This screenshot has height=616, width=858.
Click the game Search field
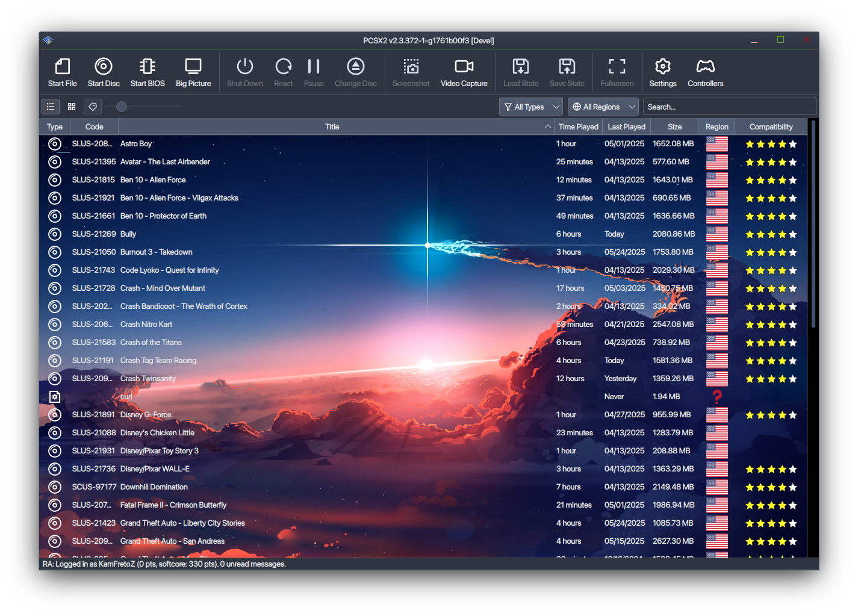click(729, 107)
